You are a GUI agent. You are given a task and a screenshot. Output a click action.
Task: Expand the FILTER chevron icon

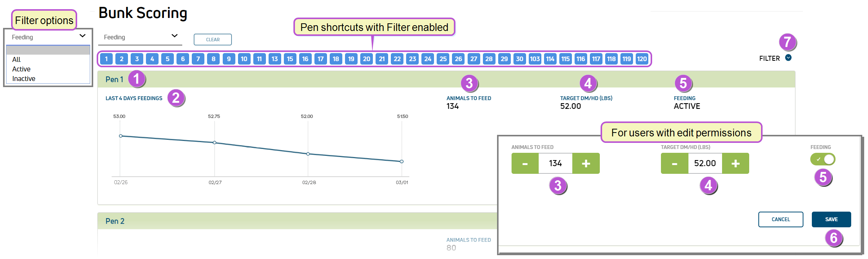click(x=788, y=58)
